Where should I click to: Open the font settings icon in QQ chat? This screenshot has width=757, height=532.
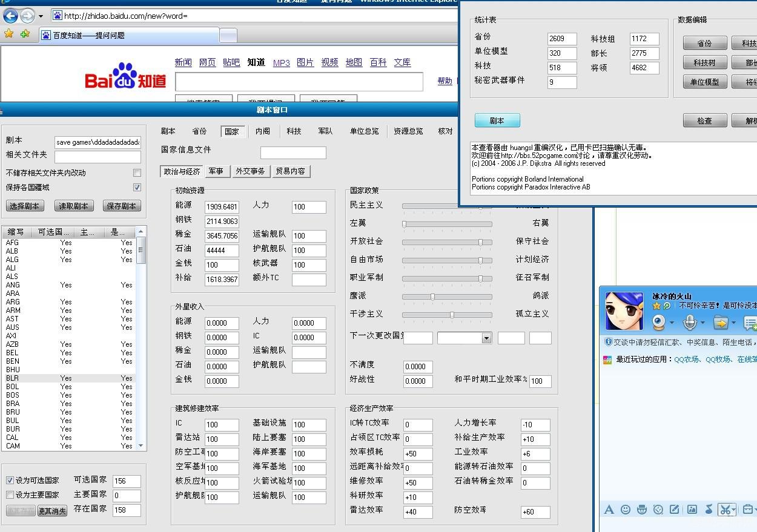pos(609,510)
